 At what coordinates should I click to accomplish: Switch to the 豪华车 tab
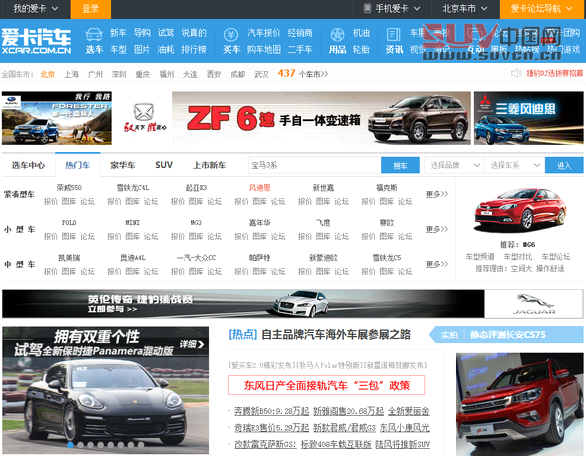123,165
